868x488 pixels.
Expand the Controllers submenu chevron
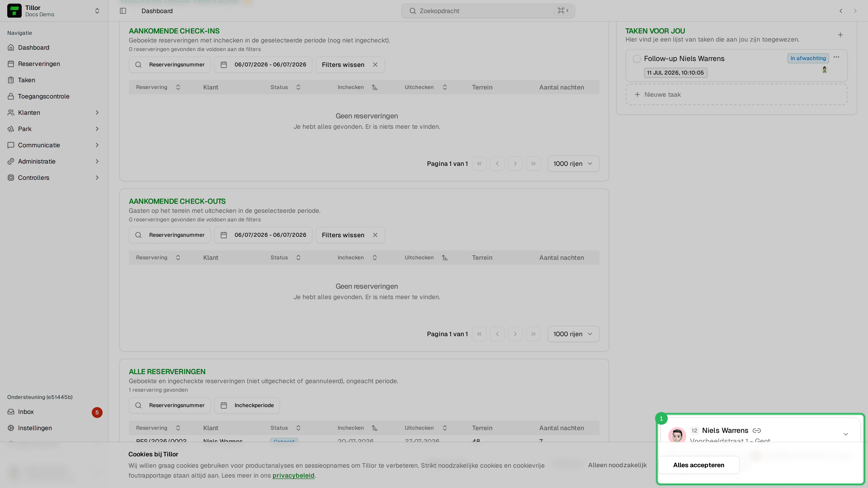pos(97,178)
